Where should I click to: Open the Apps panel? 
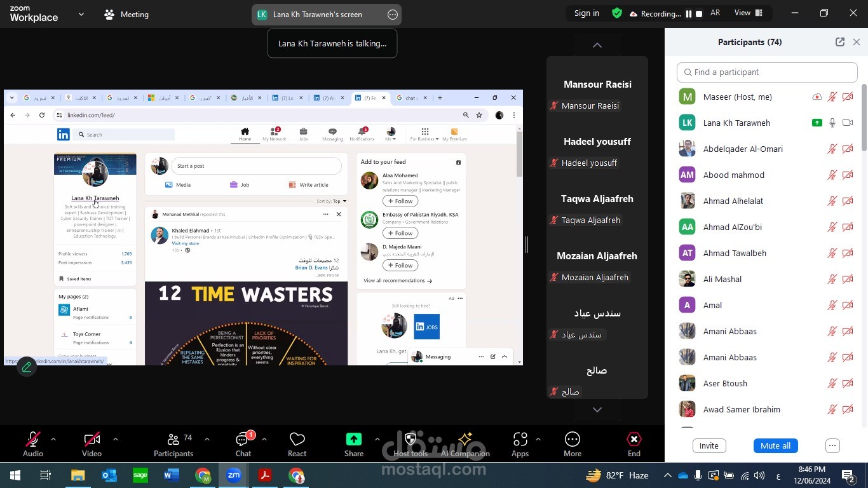tap(520, 445)
